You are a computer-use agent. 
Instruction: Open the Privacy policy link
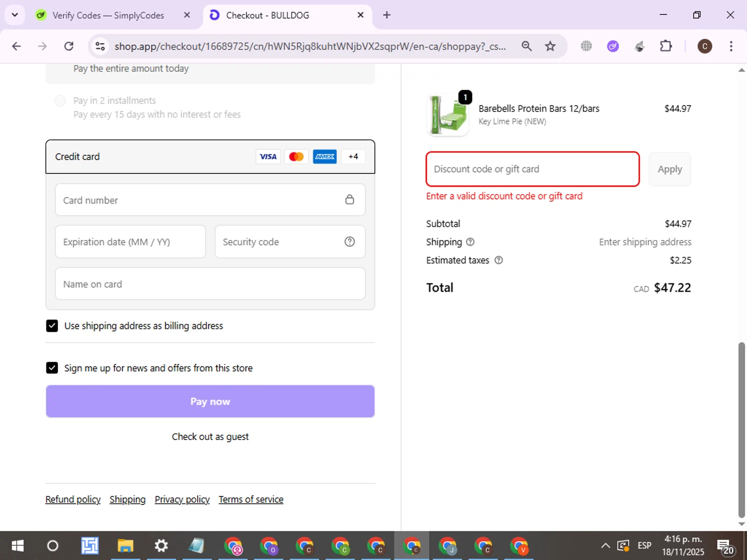pyautogui.click(x=182, y=499)
